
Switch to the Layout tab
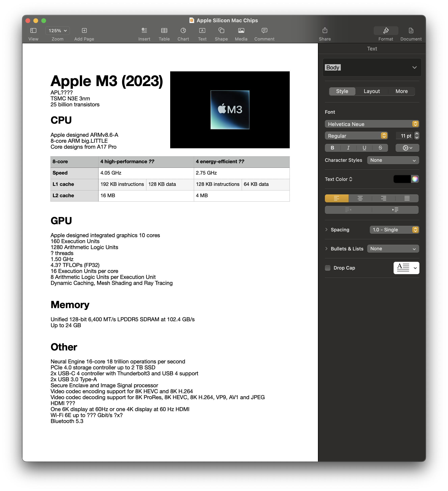pos(372,91)
